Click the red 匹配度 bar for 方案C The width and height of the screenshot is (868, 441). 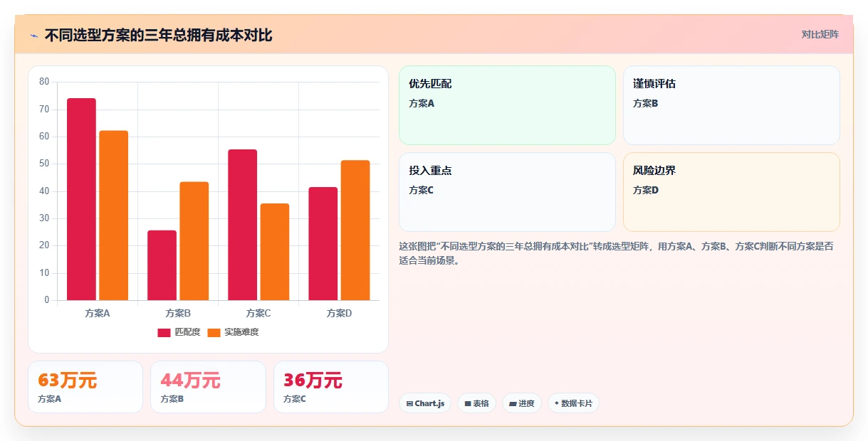[243, 225]
